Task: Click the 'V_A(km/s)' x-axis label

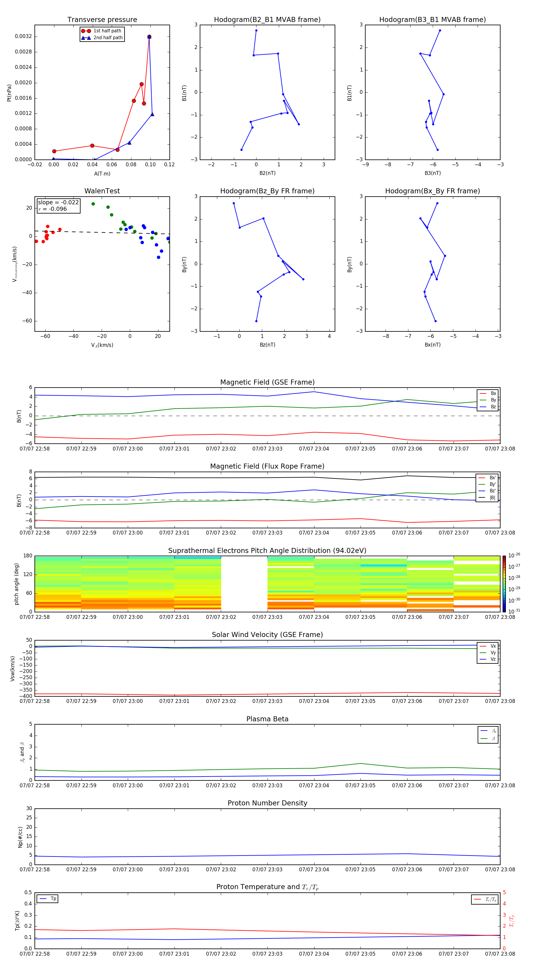Action: [102, 345]
